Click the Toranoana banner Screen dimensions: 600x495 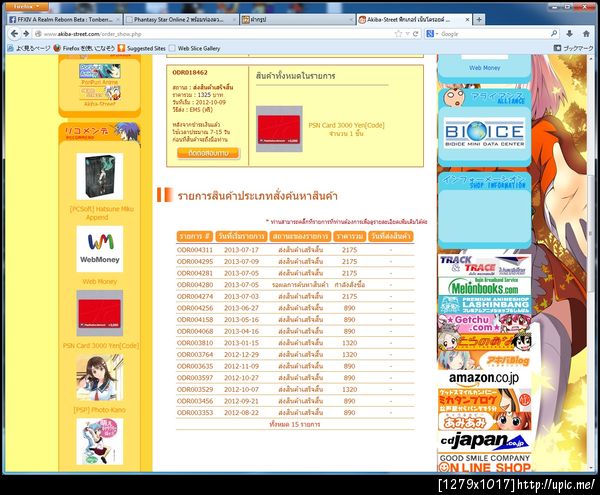[x=484, y=342]
